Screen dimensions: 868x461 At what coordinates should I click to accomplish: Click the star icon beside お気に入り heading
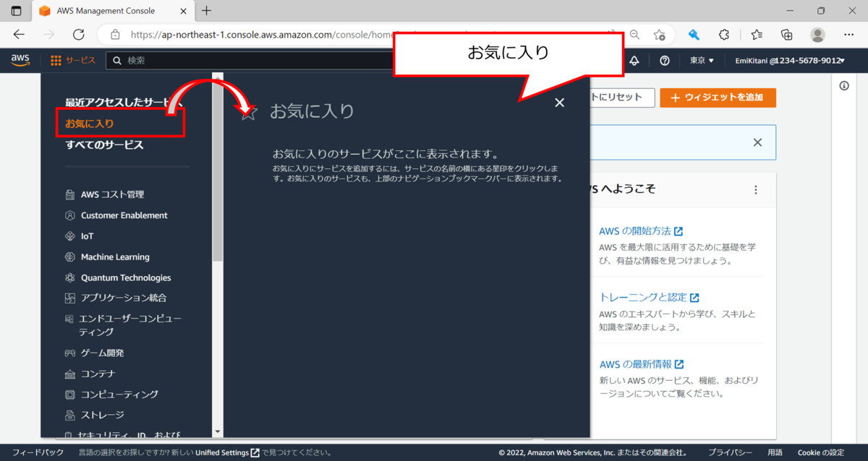coord(248,111)
